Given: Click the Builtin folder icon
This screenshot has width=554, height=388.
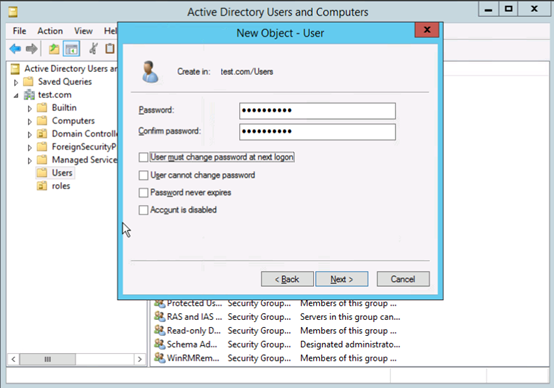Looking at the screenshot, I should tap(42, 108).
